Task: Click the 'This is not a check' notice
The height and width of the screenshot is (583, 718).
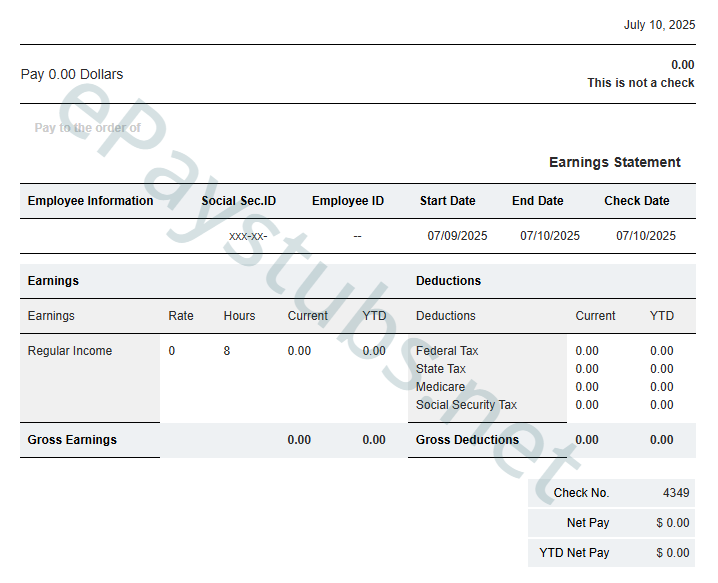Action: coord(640,83)
